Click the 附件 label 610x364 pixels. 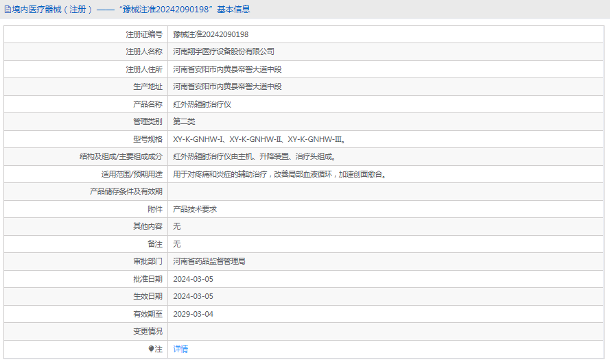pos(155,209)
